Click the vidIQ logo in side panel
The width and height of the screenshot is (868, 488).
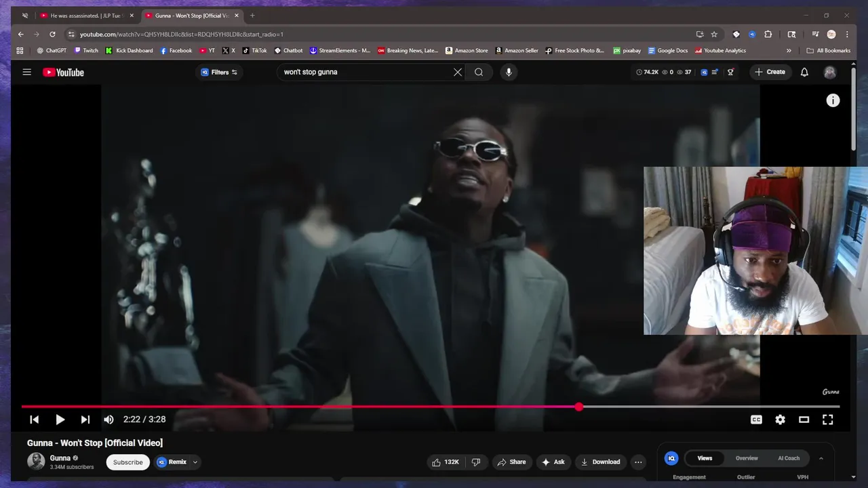click(671, 458)
